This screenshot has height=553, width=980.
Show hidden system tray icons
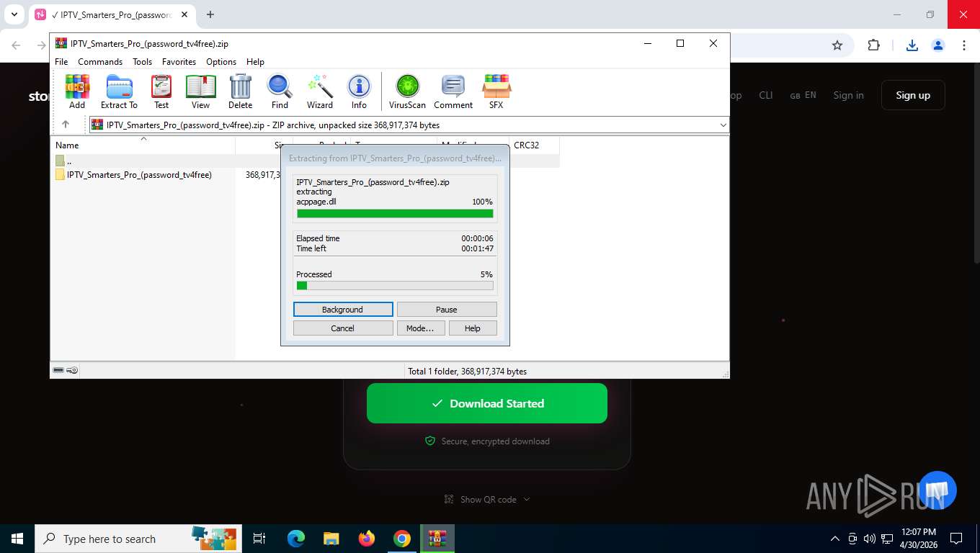coord(835,539)
